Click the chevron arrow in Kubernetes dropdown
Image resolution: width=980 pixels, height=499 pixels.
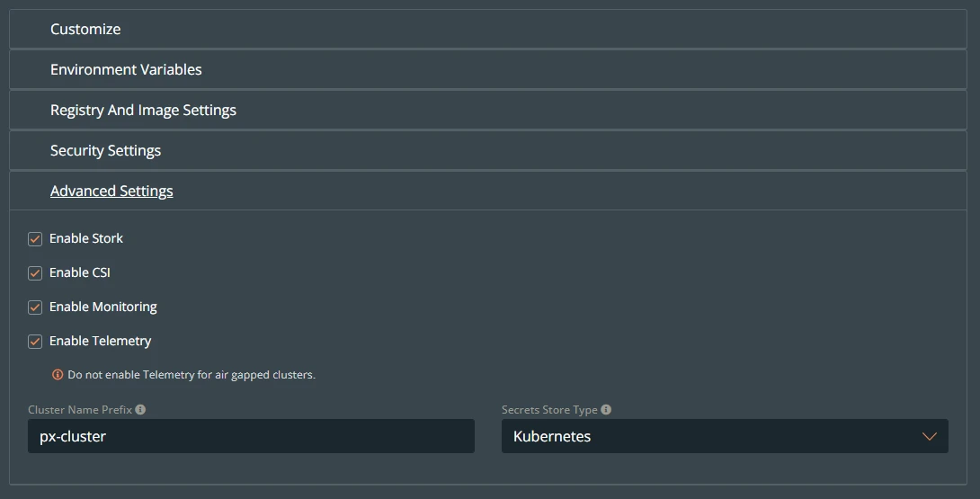930,436
